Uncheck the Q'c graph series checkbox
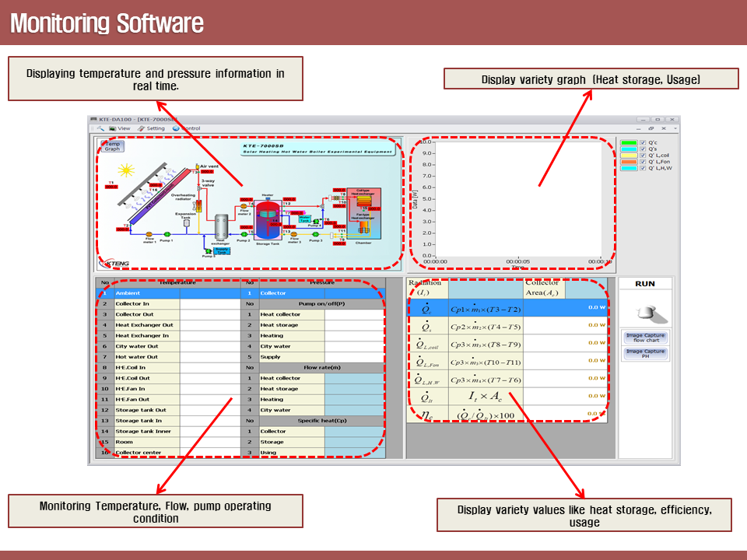The width and height of the screenshot is (747, 560). pos(643,143)
